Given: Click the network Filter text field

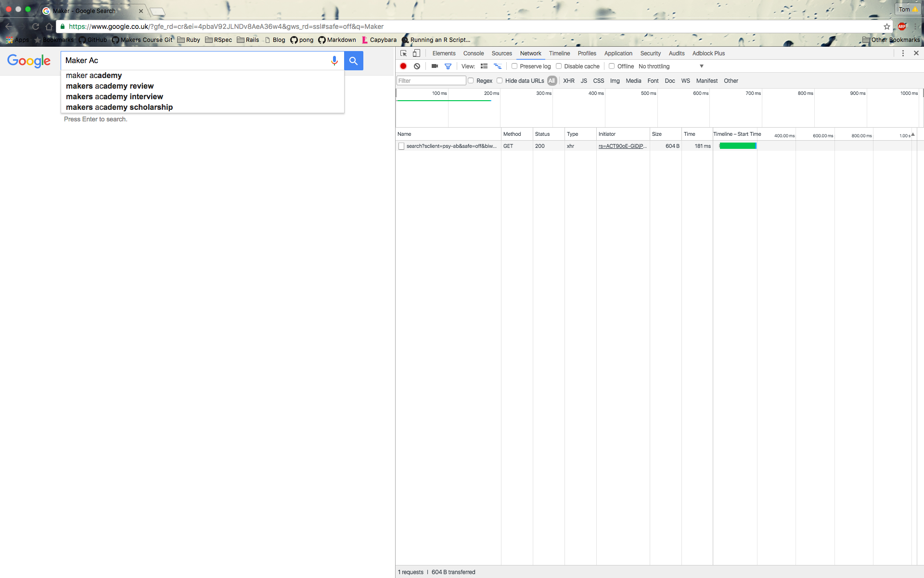Looking at the screenshot, I should click(431, 80).
